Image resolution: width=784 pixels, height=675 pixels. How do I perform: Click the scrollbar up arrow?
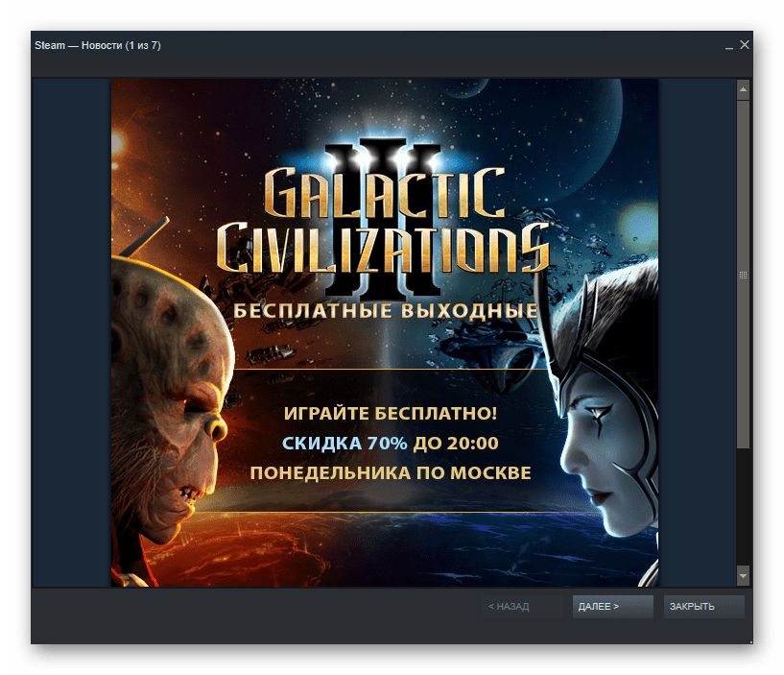pyautogui.click(x=743, y=89)
